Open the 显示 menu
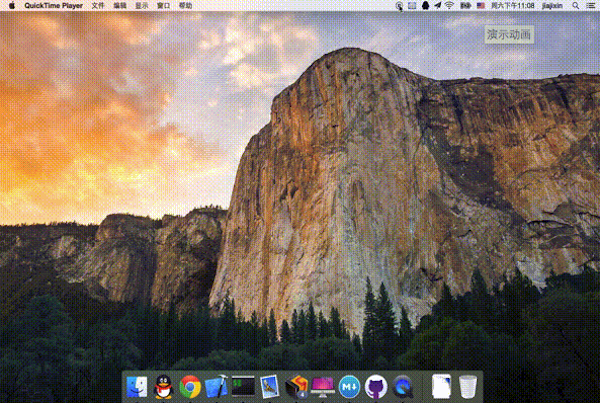The height and width of the screenshot is (403, 600). coord(142,5)
